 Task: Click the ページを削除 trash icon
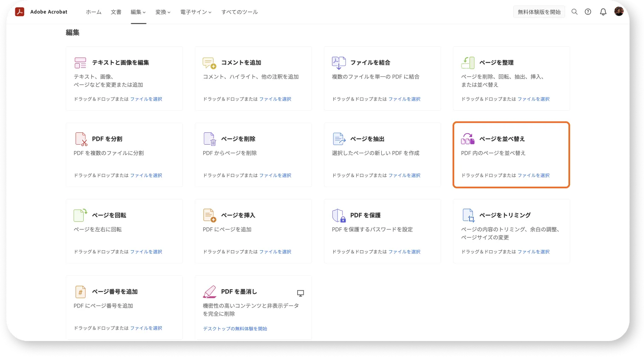click(210, 139)
